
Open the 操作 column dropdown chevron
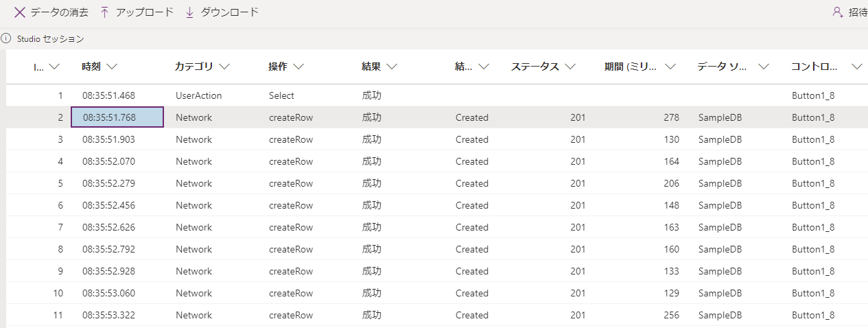pos(298,67)
